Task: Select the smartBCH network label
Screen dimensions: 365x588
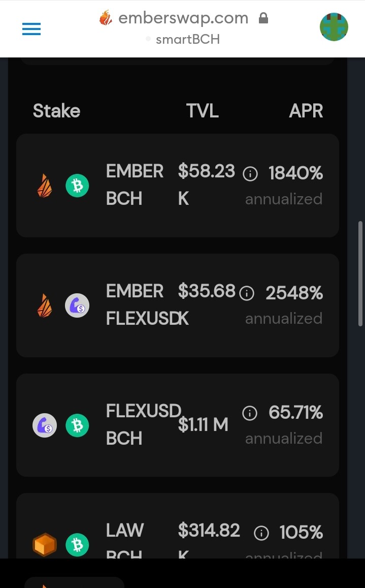Action: tap(188, 39)
